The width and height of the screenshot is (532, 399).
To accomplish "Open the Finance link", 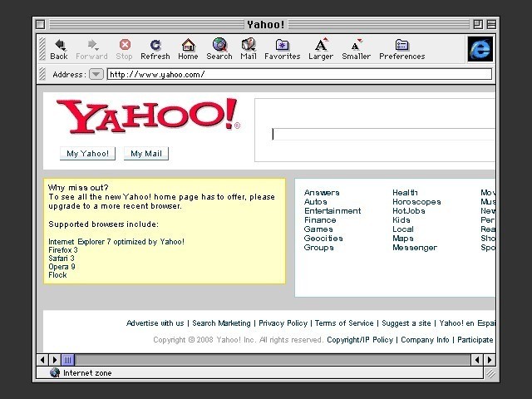I will [320, 219].
